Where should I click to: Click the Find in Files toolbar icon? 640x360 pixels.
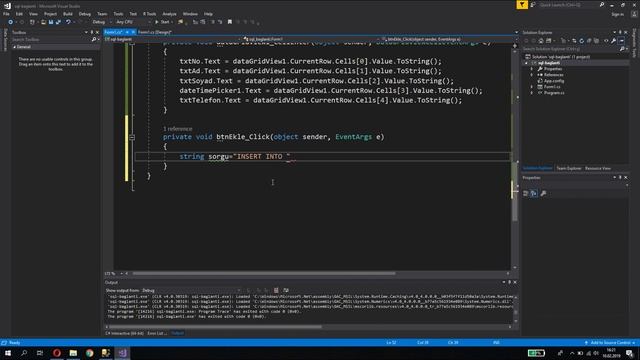pos(180,22)
